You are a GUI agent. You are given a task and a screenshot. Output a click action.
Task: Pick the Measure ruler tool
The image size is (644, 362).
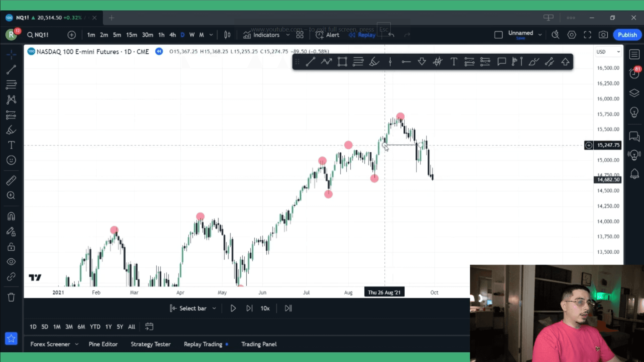click(x=11, y=180)
